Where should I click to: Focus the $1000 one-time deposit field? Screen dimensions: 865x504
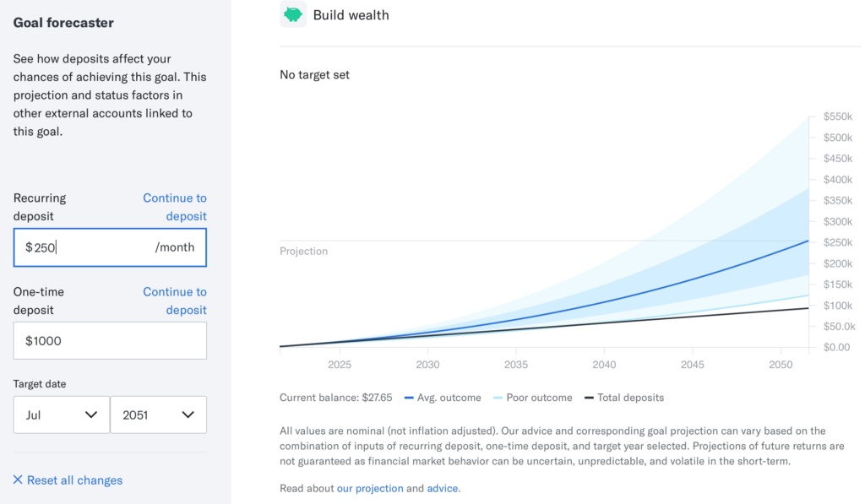(110, 341)
